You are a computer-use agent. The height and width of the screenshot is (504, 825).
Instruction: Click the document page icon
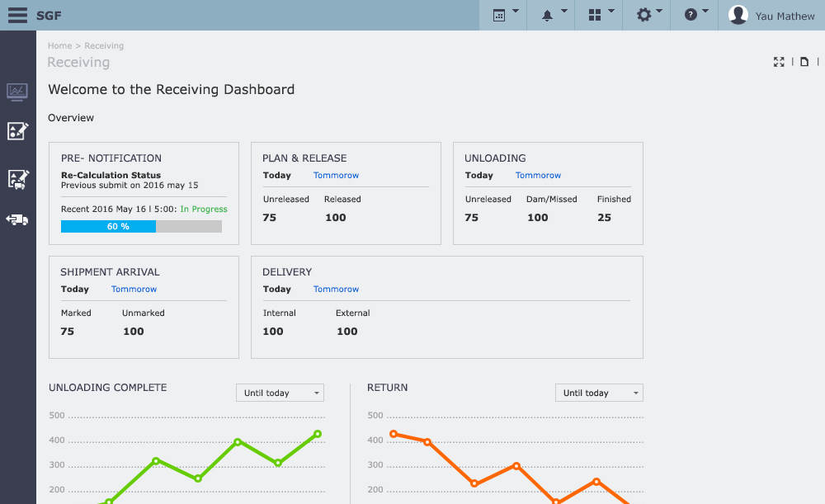click(x=804, y=62)
